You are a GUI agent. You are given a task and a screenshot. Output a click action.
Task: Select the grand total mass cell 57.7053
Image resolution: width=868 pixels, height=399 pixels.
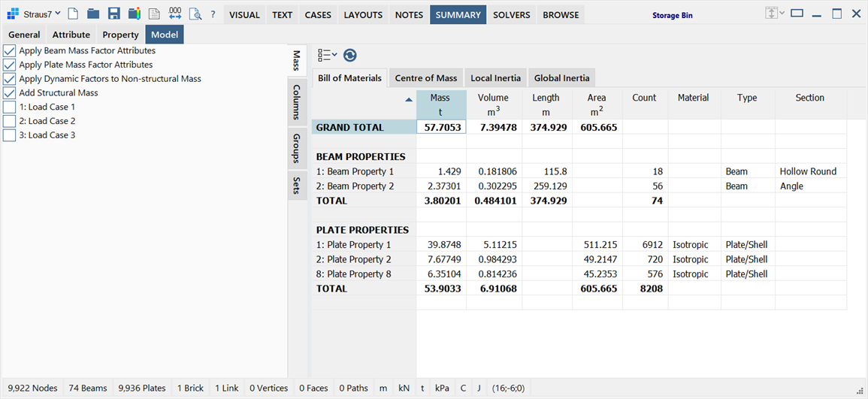click(x=440, y=127)
